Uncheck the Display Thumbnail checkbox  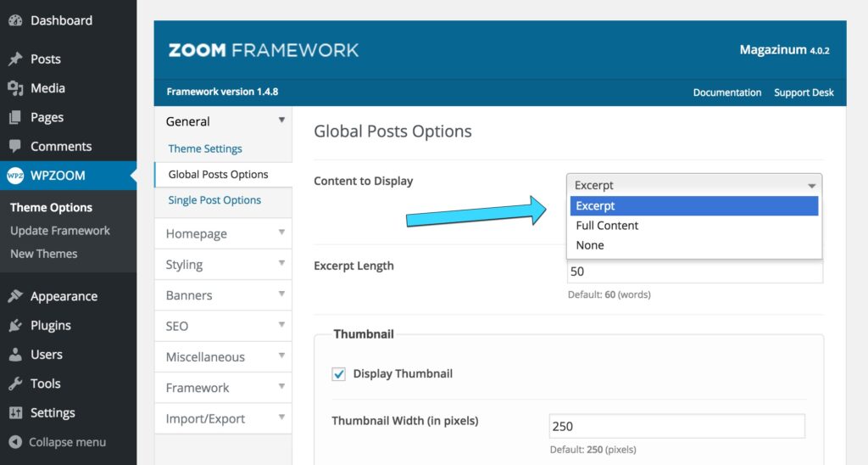(x=339, y=374)
